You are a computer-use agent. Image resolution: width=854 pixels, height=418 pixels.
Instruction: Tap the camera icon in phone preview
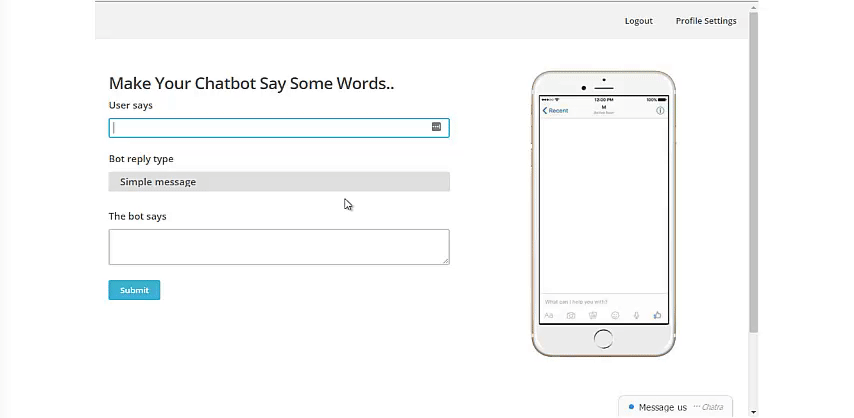[571, 316]
